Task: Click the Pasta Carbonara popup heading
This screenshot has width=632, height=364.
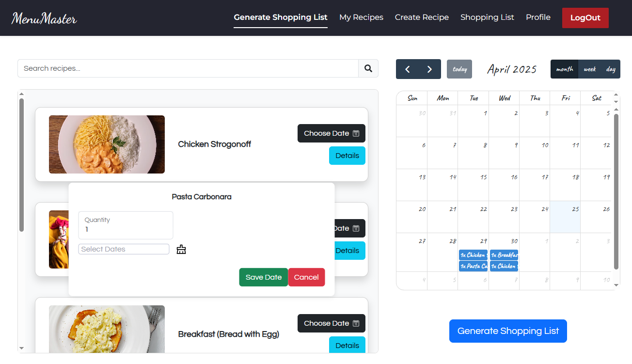Action: click(202, 197)
